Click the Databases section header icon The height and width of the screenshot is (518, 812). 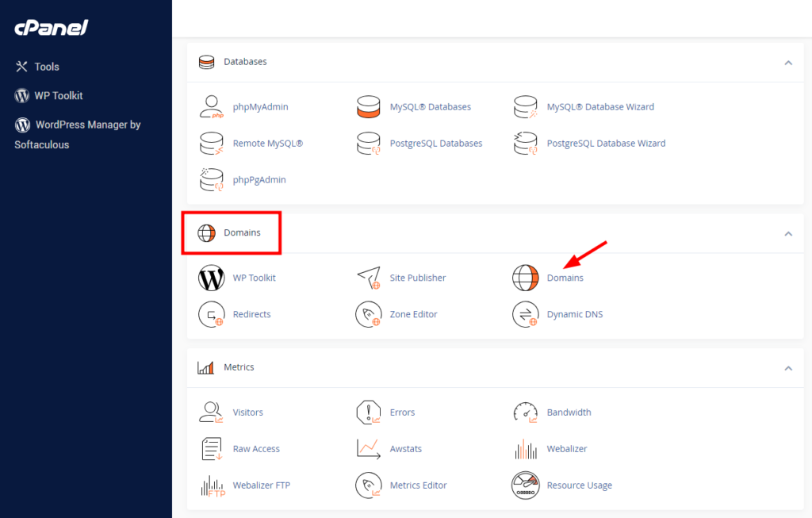click(207, 62)
